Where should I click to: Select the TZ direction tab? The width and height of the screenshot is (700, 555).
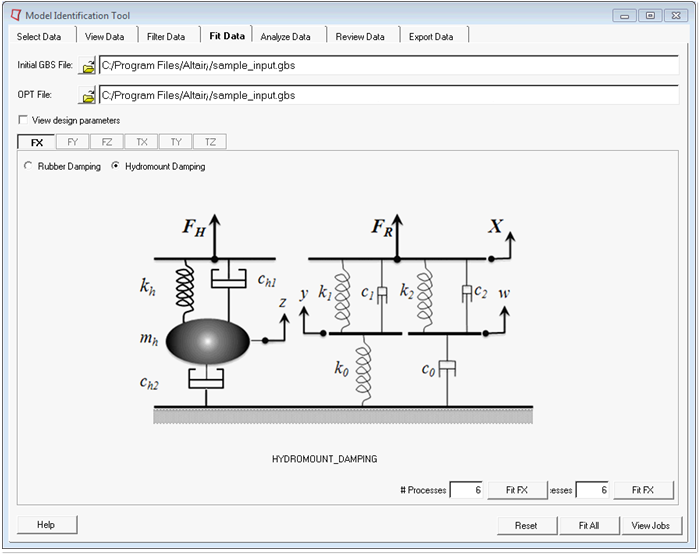tap(210, 142)
